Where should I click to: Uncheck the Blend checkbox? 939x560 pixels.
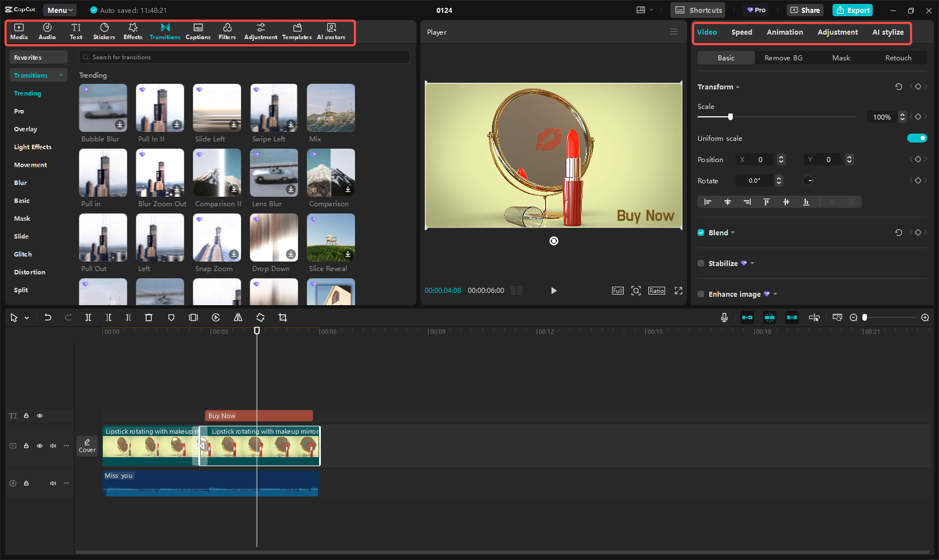point(701,232)
